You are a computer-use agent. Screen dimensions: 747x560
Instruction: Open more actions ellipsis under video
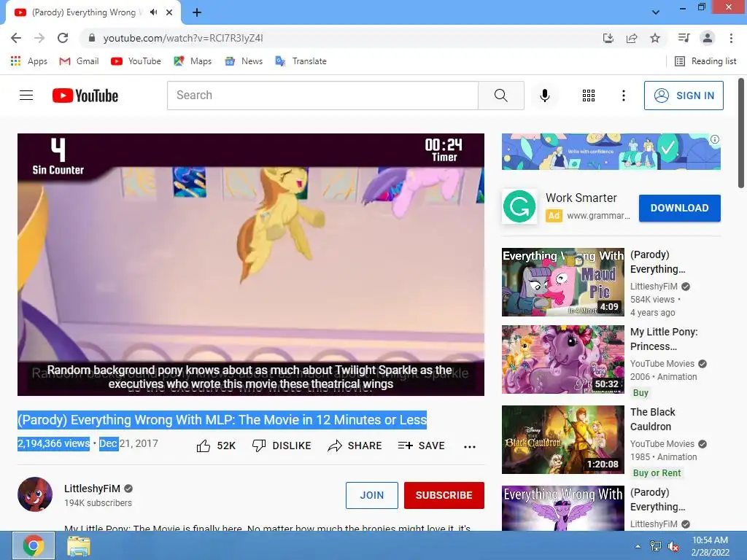(470, 447)
